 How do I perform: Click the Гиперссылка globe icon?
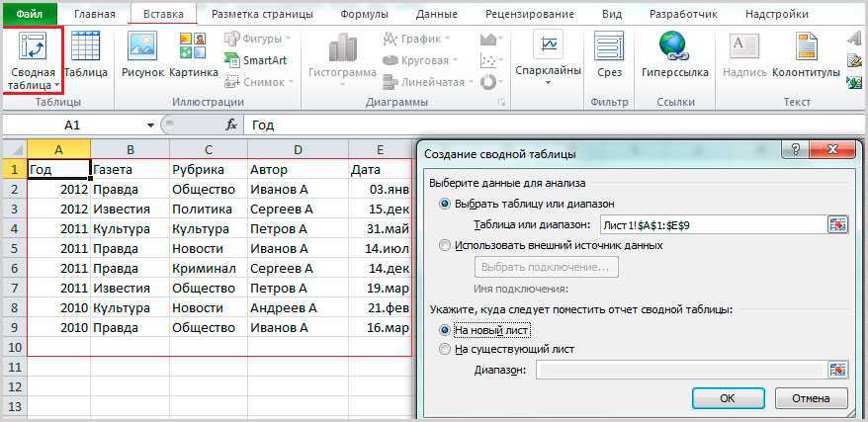[x=673, y=46]
